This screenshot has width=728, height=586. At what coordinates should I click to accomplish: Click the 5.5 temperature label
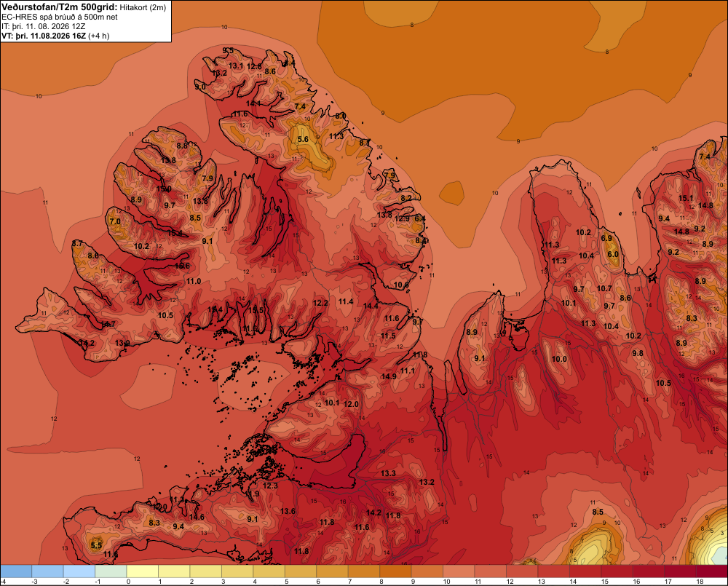[x=96, y=545]
